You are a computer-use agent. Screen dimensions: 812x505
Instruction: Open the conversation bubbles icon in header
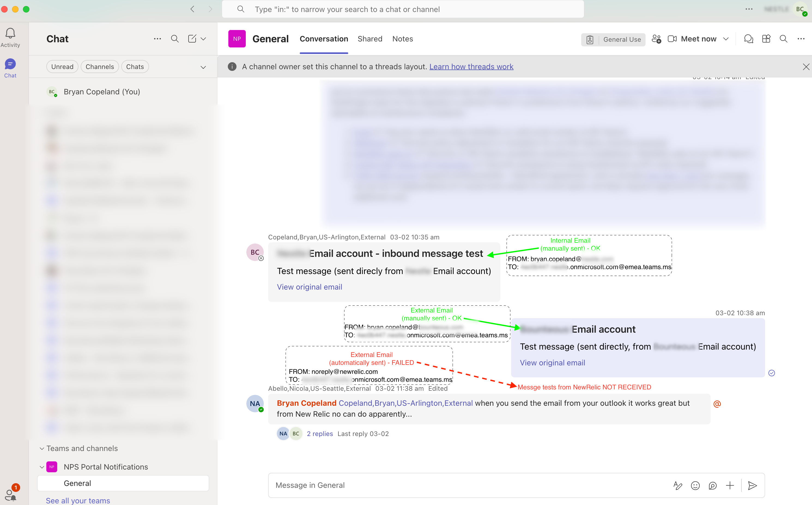point(748,39)
